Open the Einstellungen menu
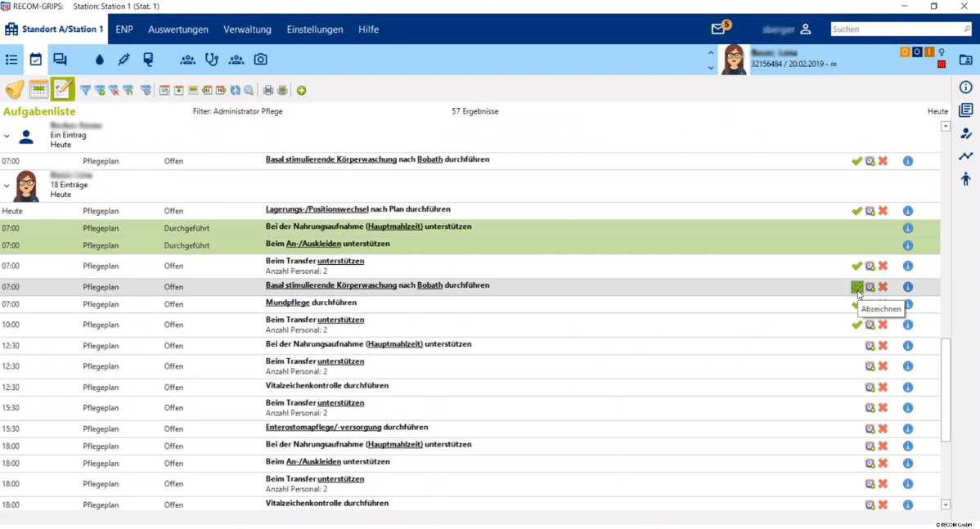 pos(314,29)
